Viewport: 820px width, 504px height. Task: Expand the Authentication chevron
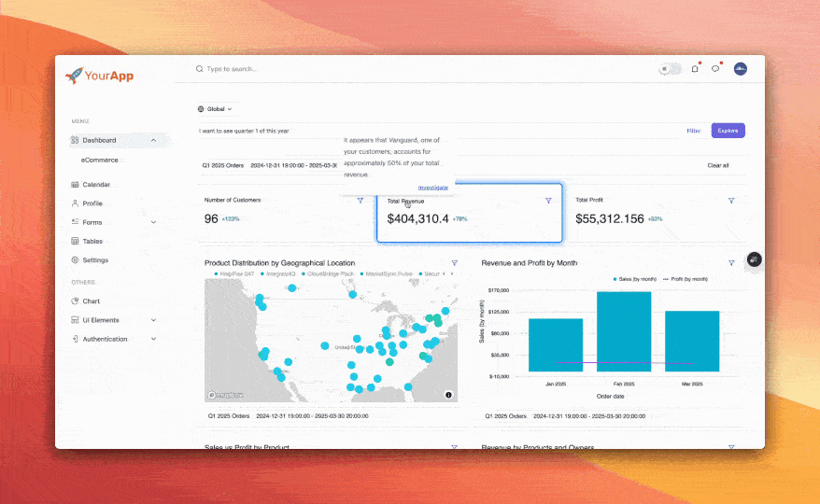153,339
